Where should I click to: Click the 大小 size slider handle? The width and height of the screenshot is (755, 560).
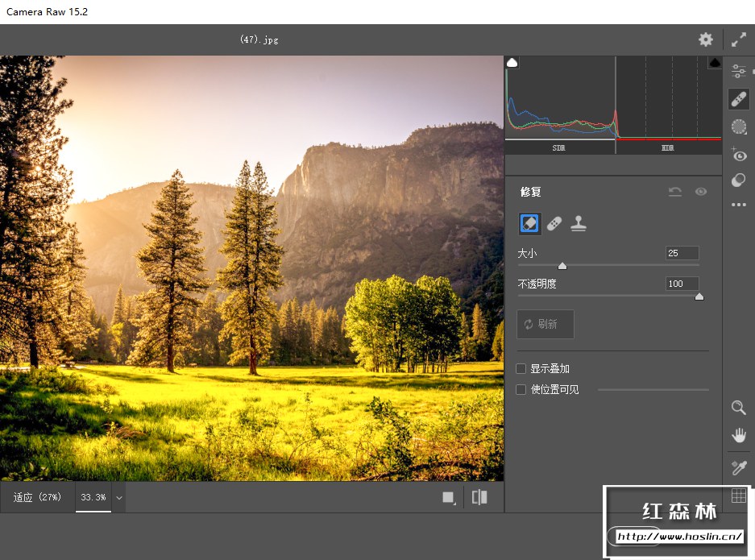click(x=562, y=266)
